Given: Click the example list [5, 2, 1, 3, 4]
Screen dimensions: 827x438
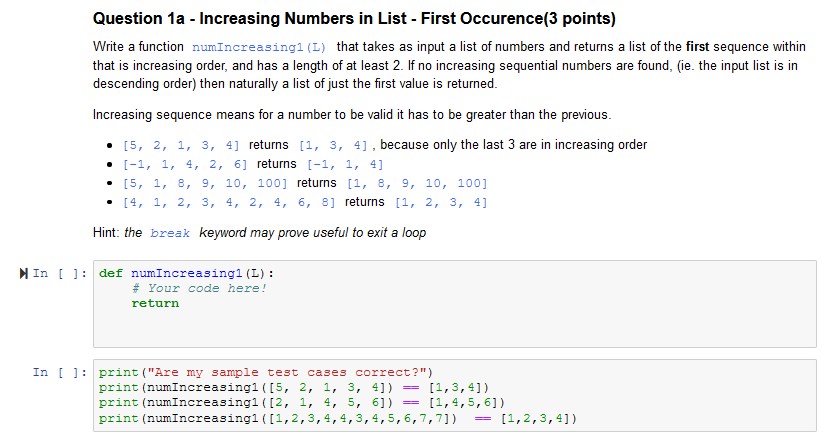Looking at the screenshot, I should click(x=181, y=145).
